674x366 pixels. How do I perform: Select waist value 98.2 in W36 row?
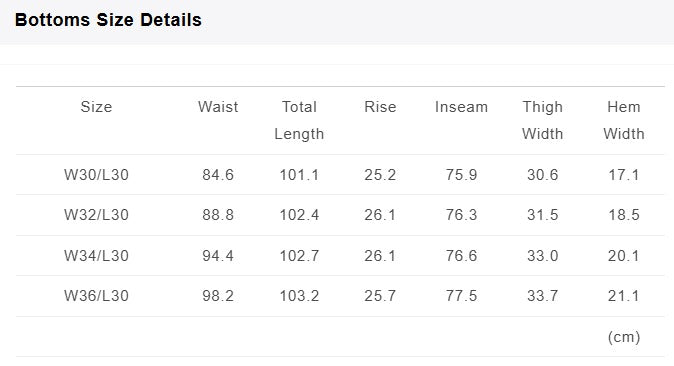[x=218, y=295]
